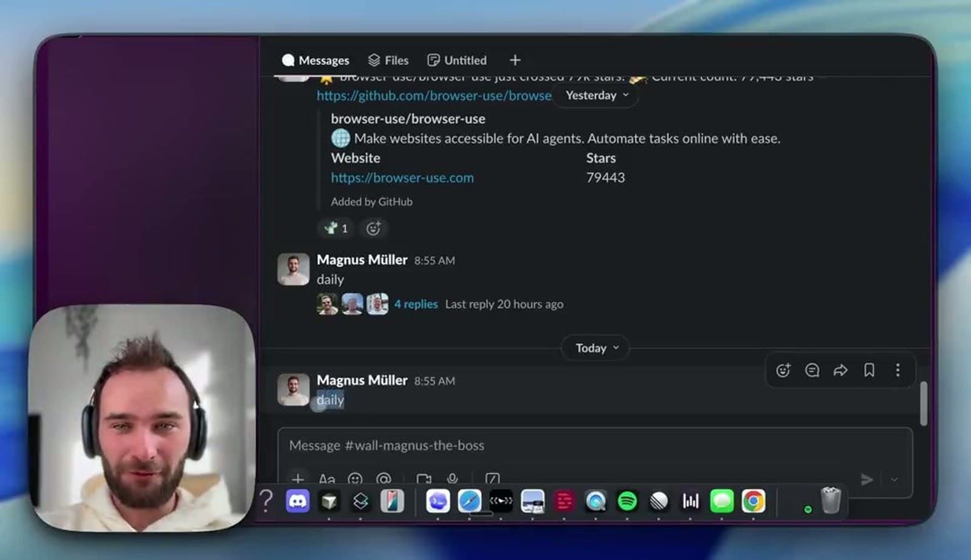This screenshot has width=971, height=560.
Task: Click the message list scrollbar thumb
Action: 924,403
